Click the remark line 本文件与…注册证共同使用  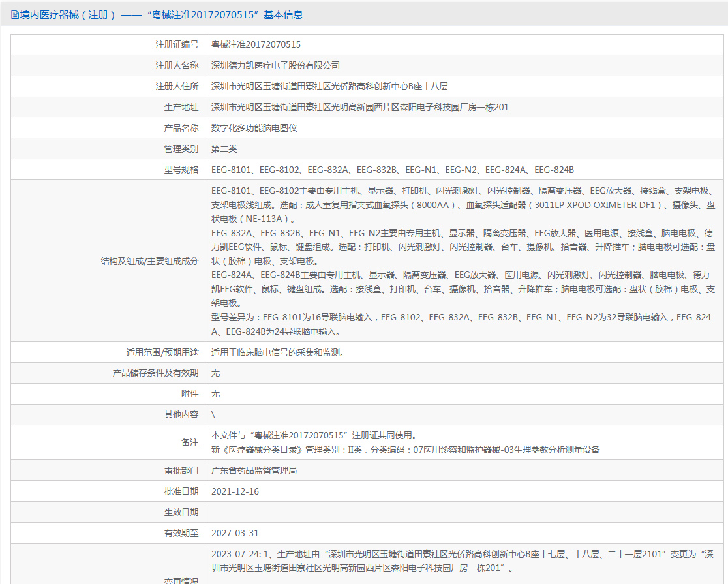[315, 435]
